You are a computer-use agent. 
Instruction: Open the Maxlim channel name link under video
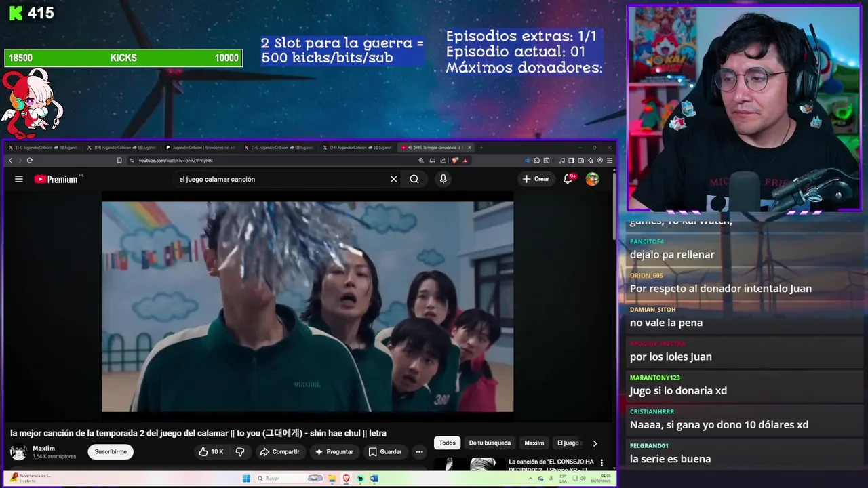click(x=43, y=448)
